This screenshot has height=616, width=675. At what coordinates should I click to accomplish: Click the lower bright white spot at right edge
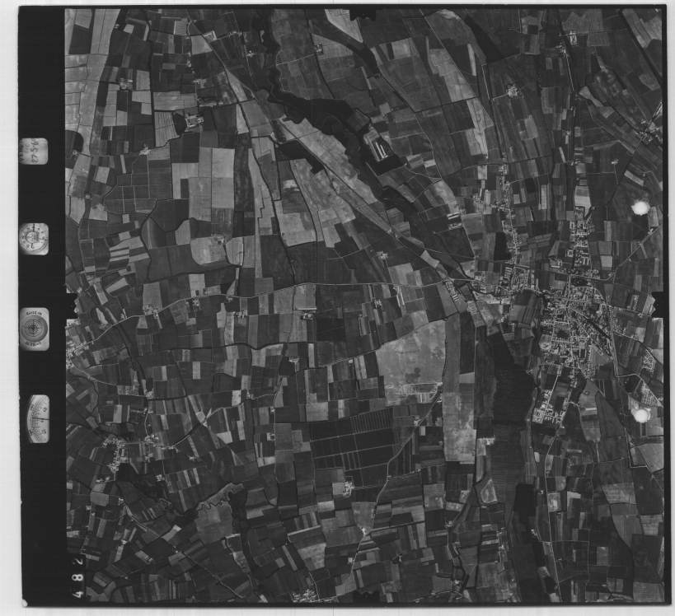pyautogui.click(x=642, y=416)
